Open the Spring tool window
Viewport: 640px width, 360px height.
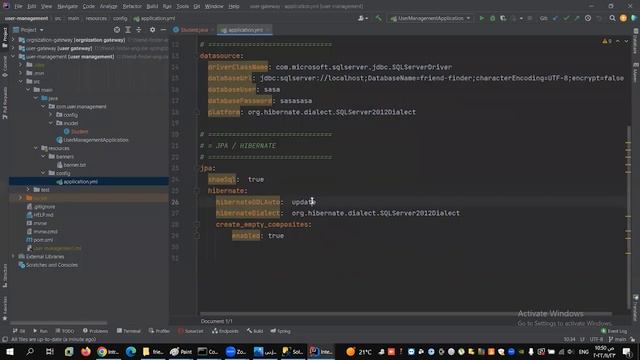pos(280,331)
